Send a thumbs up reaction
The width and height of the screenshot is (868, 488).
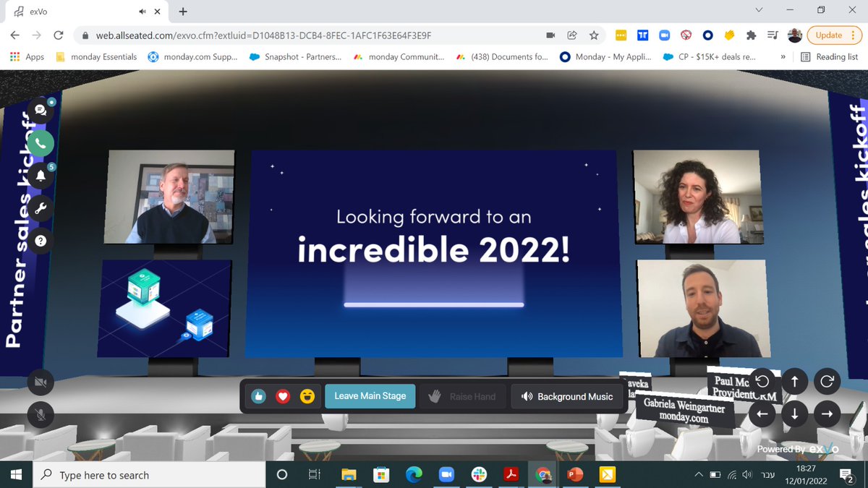(x=258, y=396)
